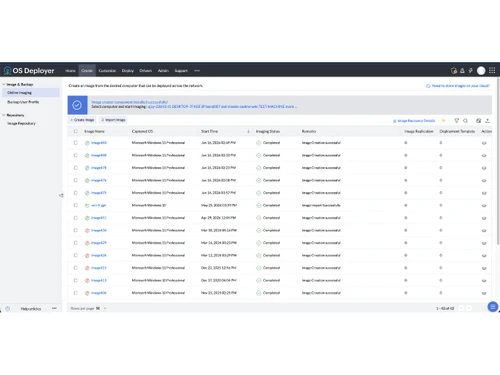Open the Support tab
Screen dimensions: 500x375
tap(181, 71)
